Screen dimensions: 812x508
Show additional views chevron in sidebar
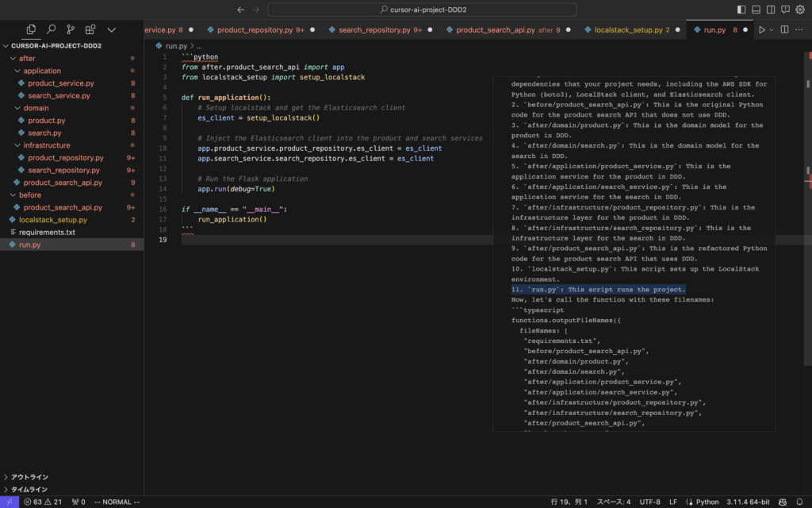tap(111, 30)
